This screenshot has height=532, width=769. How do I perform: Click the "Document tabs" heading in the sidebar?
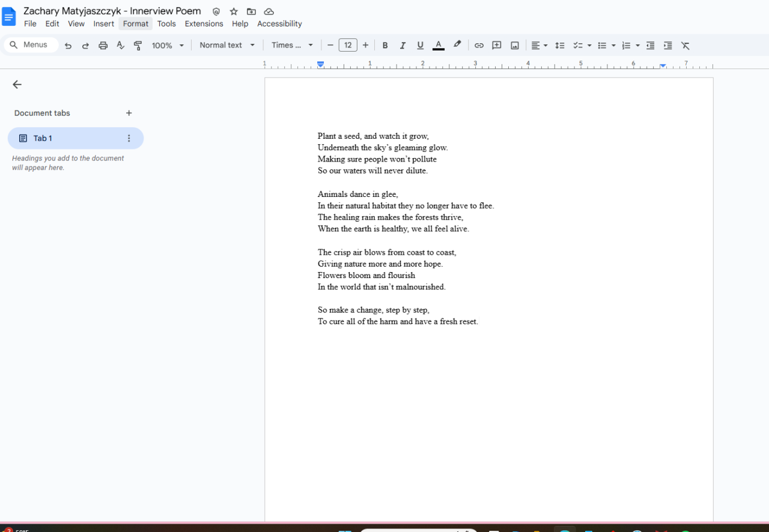(42, 113)
